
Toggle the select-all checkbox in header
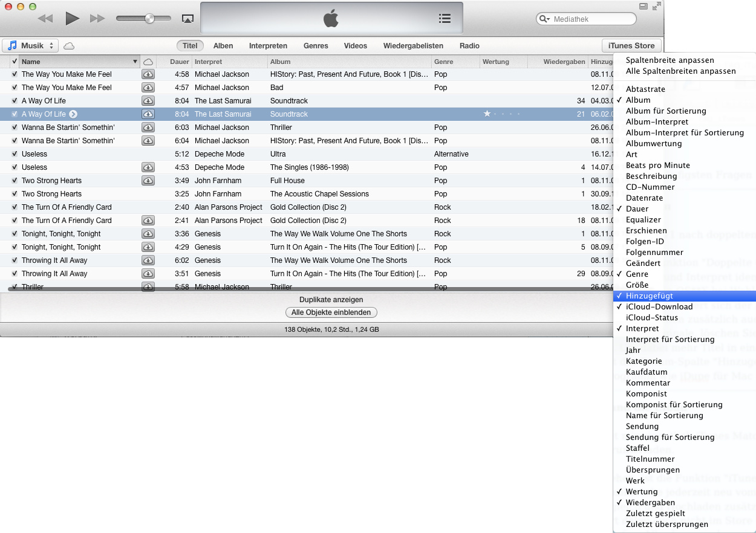[15, 62]
